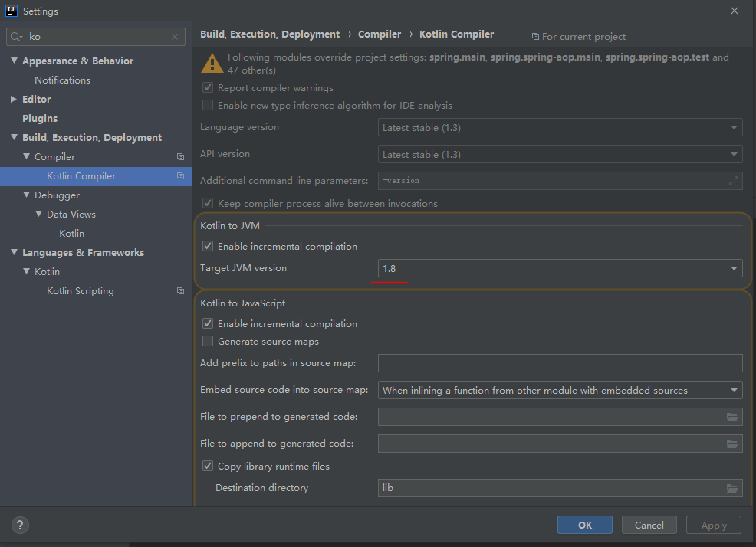The height and width of the screenshot is (547, 756).
Task: Toggle incremental compilation under Kotlin to JVM
Action: [x=208, y=246]
